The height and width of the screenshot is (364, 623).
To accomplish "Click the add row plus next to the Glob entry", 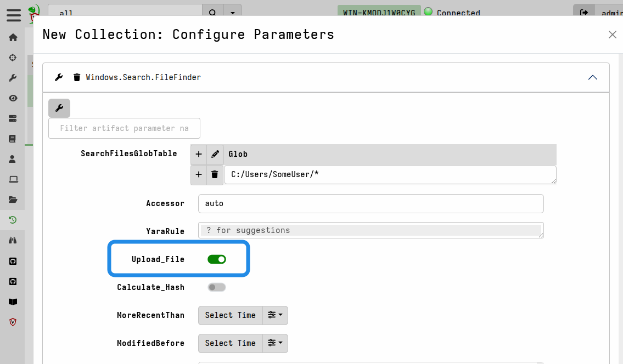I will pos(198,175).
